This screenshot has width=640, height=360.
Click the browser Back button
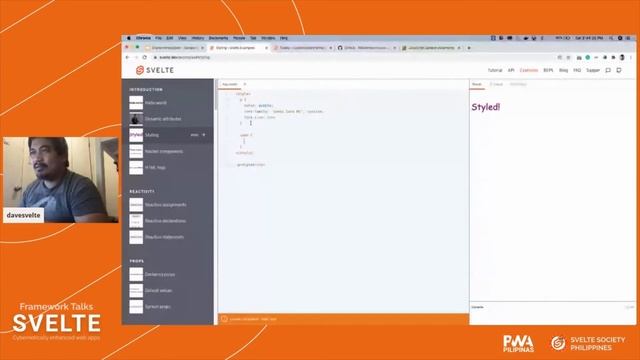[128, 58]
